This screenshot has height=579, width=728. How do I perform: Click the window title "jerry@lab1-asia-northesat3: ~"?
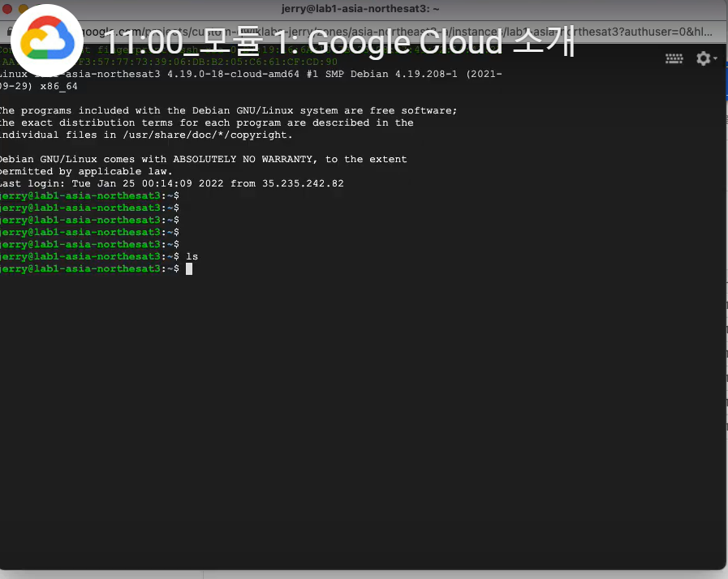[x=360, y=8]
